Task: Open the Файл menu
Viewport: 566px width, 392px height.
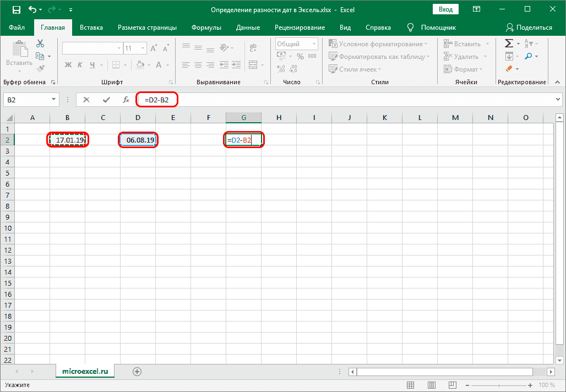Action: pyautogui.click(x=17, y=28)
